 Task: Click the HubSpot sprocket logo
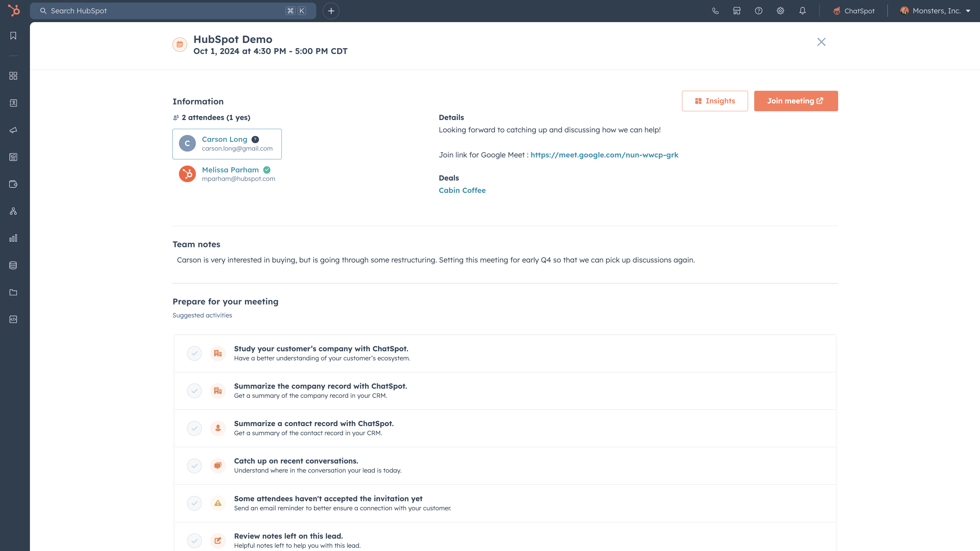click(x=14, y=11)
